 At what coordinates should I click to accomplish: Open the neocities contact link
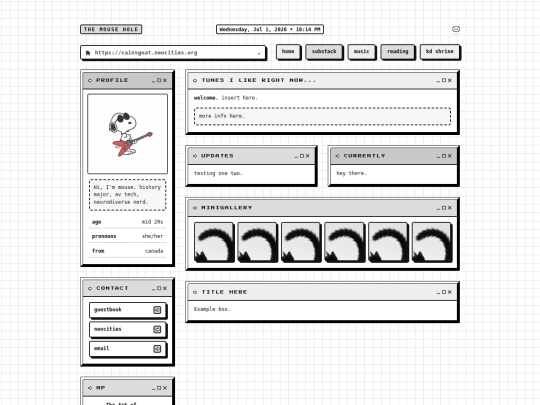[x=128, y=330]
